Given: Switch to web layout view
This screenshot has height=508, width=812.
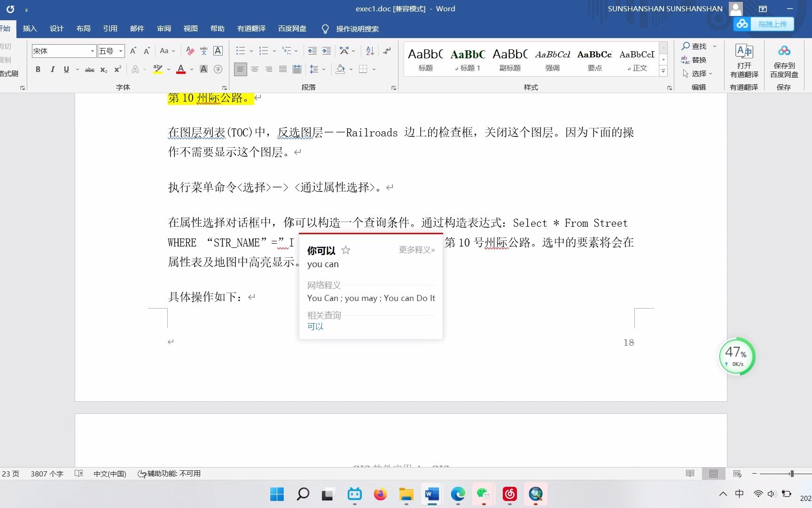Looking at the screenshot, I should click(x=737, y=474).
